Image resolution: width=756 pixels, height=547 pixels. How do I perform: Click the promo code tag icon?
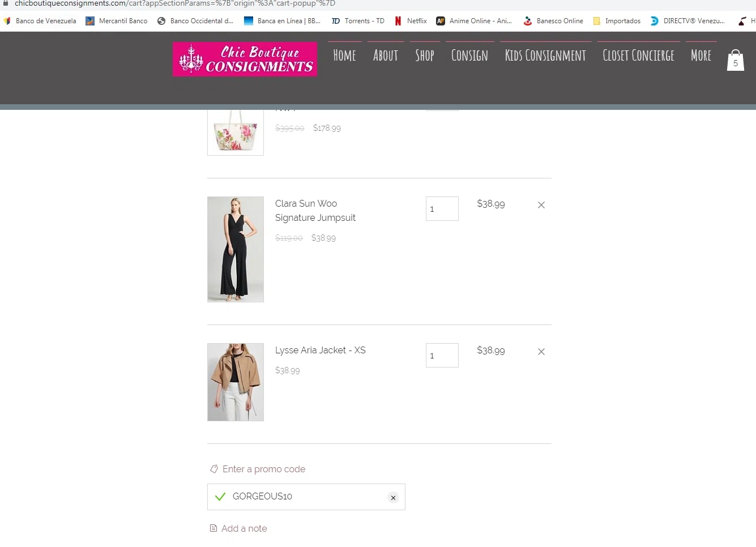coord(214,469)
